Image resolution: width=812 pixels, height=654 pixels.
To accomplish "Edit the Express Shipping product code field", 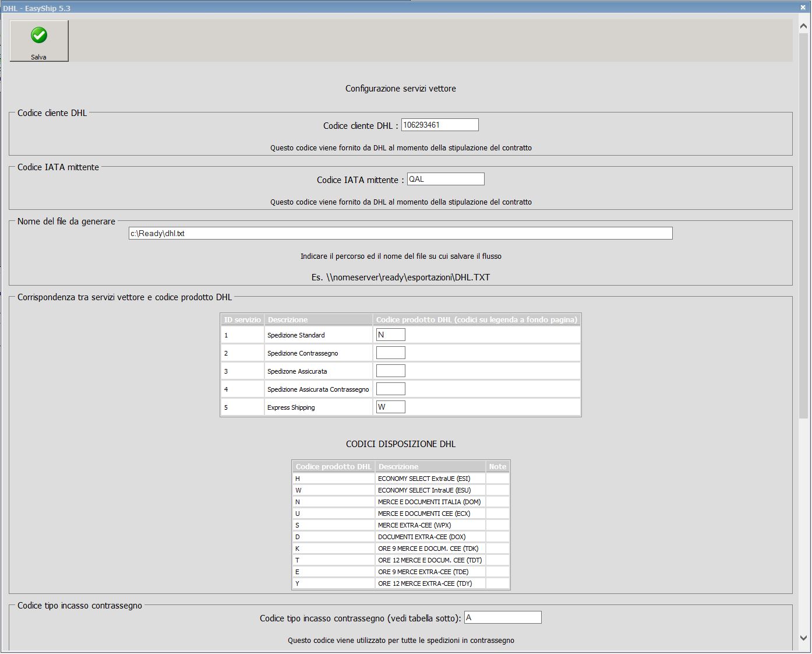I will click(391, 407).
